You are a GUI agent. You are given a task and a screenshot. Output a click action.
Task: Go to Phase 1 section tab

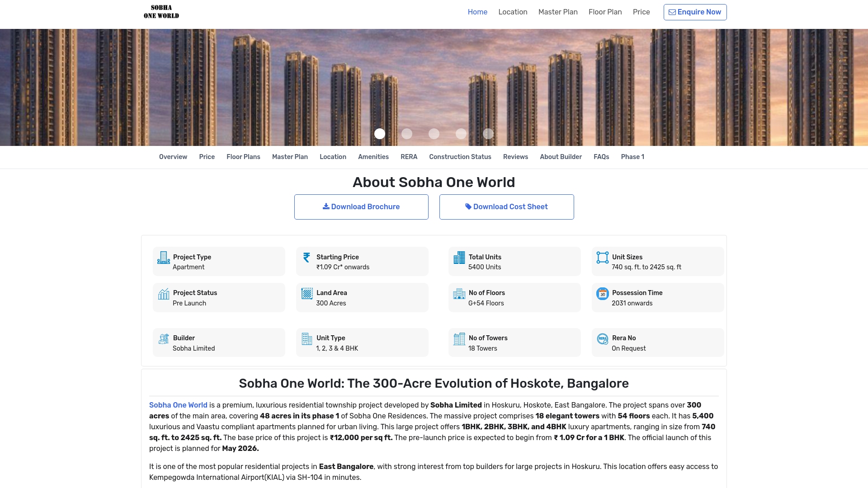point(632,157)
